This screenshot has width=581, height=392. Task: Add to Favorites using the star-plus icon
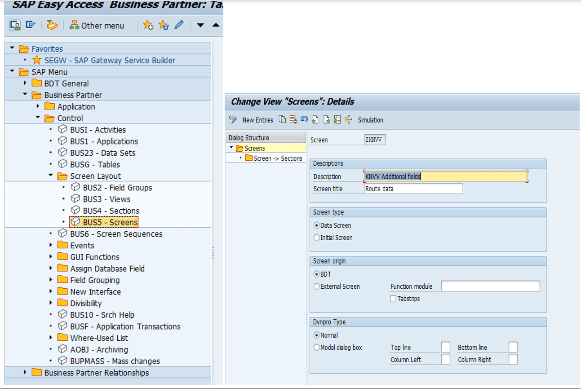pos(148,25)
